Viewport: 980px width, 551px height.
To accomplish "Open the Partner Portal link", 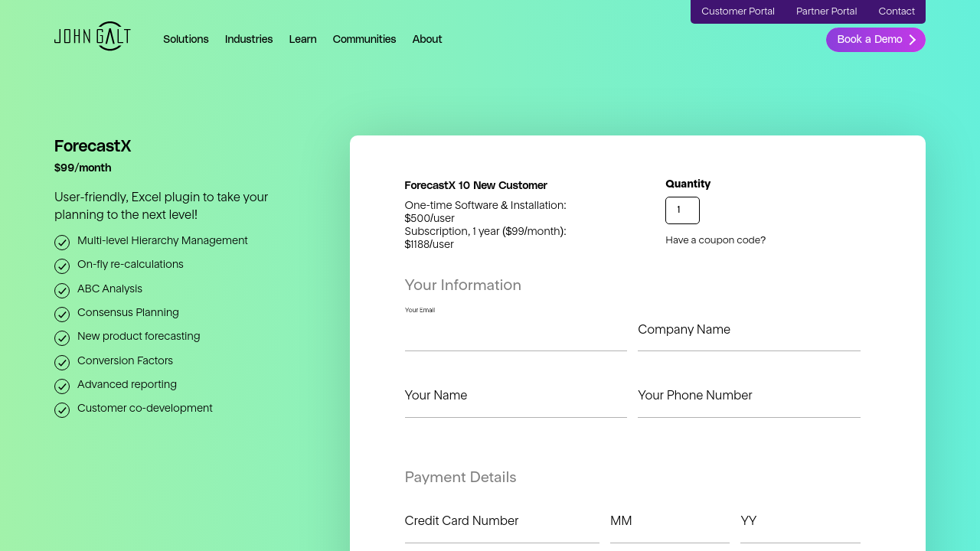I will coord(826,11).
